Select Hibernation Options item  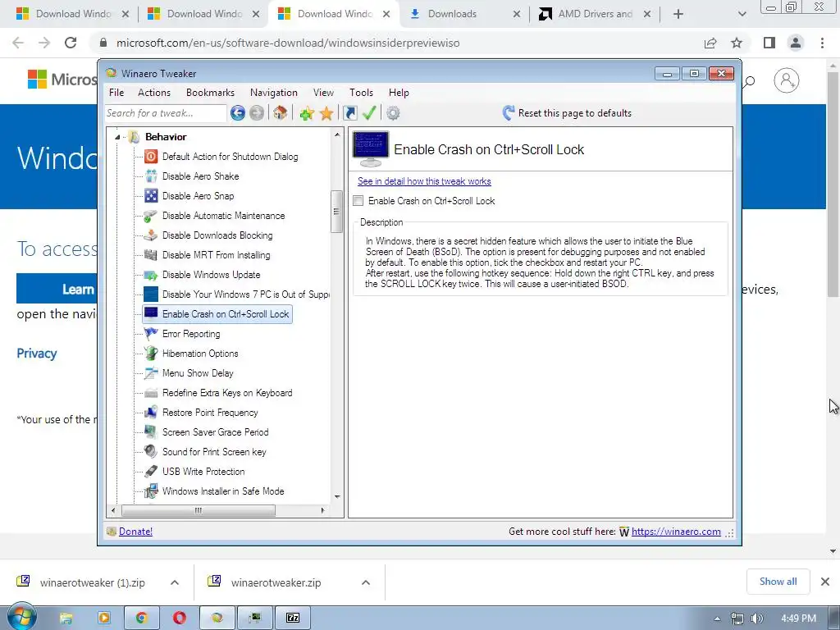(200, 354)
